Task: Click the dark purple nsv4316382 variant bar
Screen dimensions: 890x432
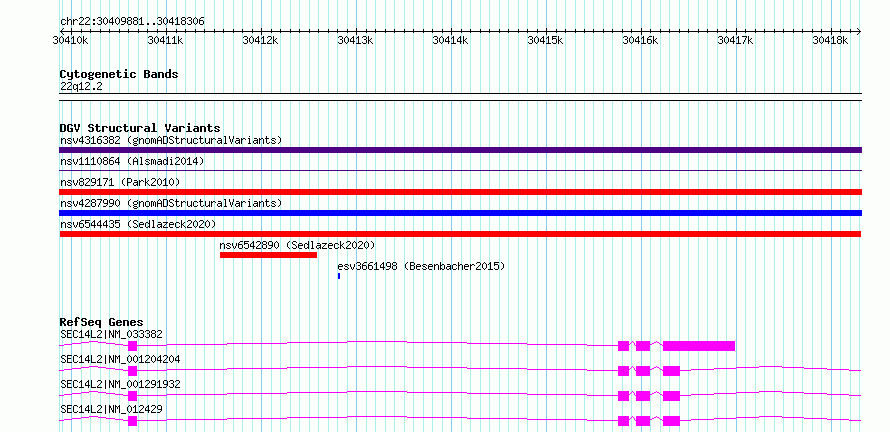Action: [x=460, y=150]
